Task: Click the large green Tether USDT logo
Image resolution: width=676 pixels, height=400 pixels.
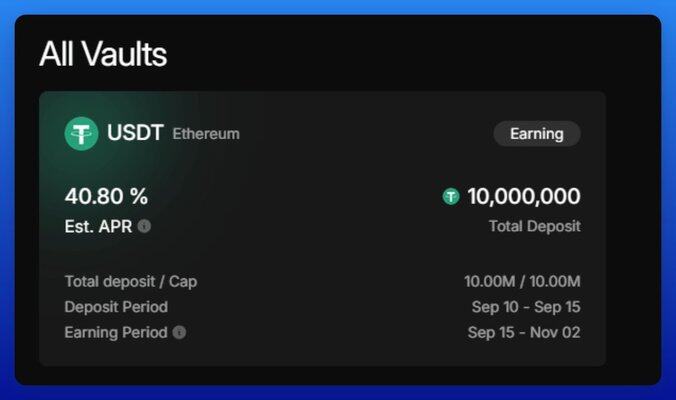Action: pos(81,133)
